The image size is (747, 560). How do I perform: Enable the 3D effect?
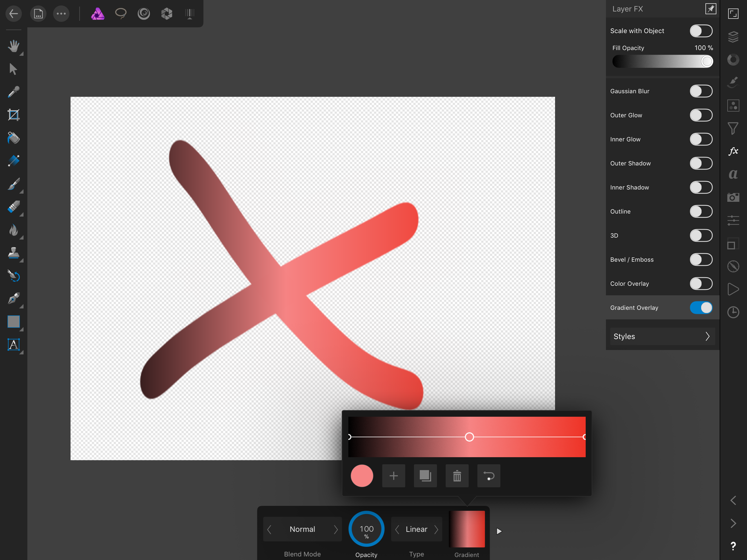[x=701, y=235]
